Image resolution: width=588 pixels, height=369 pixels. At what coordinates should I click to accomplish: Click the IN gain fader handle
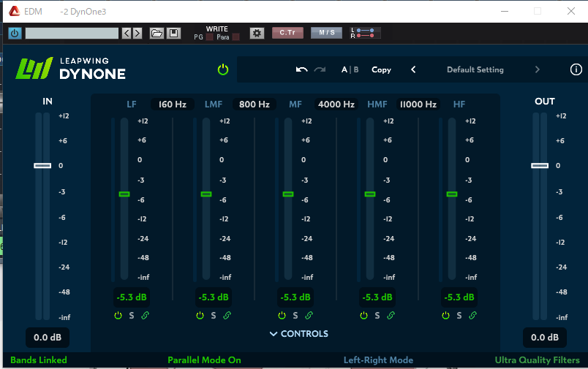42,166
